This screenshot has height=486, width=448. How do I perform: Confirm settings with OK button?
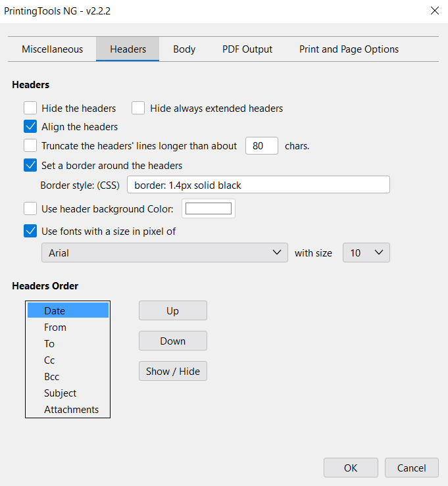(351, 468)
